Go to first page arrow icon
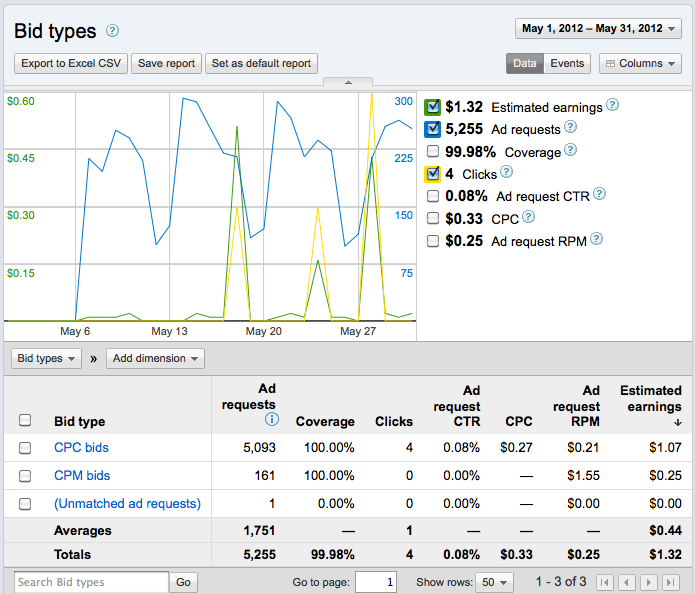 click(x=605, y=582)
